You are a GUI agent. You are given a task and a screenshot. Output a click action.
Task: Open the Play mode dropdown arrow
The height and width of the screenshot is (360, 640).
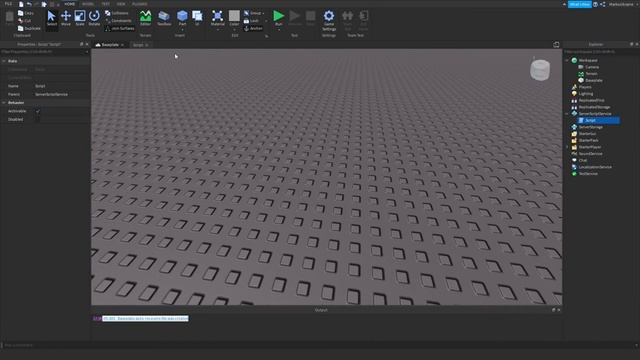pos(278,30)
